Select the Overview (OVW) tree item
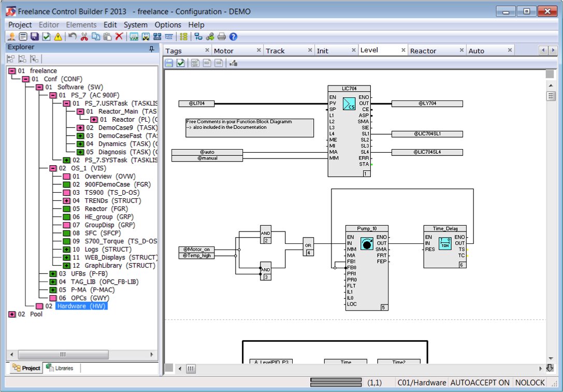 109,176
